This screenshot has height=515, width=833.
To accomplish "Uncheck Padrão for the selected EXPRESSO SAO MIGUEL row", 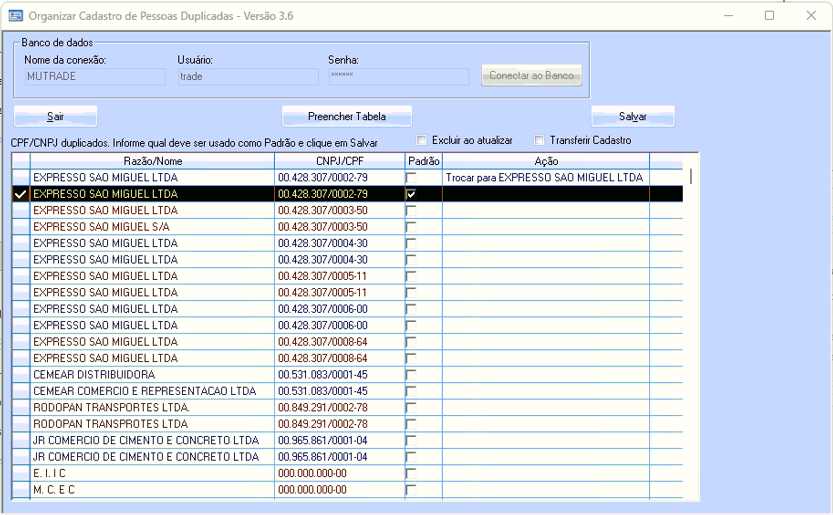I will (x=411, y=194).
